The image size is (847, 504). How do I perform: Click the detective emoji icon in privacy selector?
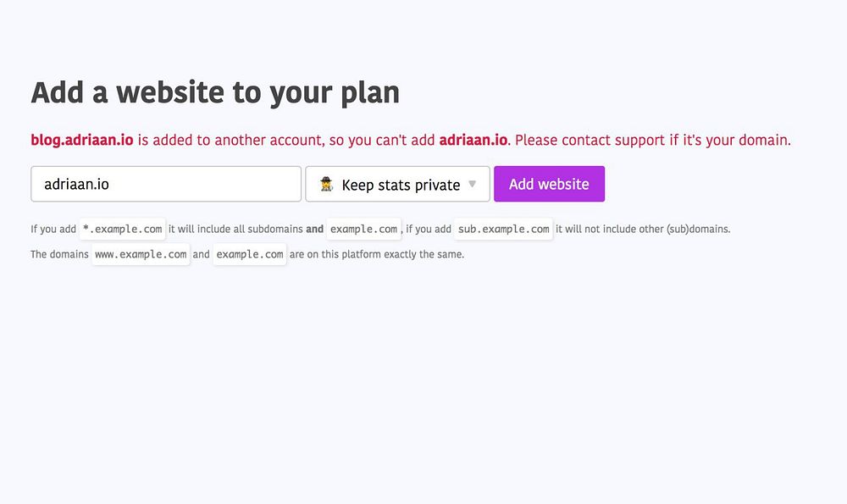coord(326,185)
